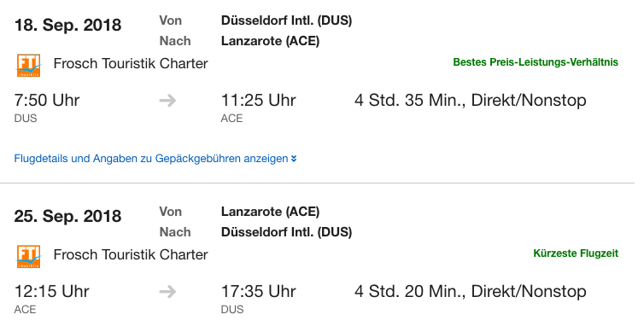644x326 pixels.
Task: Click the Kürzeste Flugzeit label
Action: (x=576, y=253)
